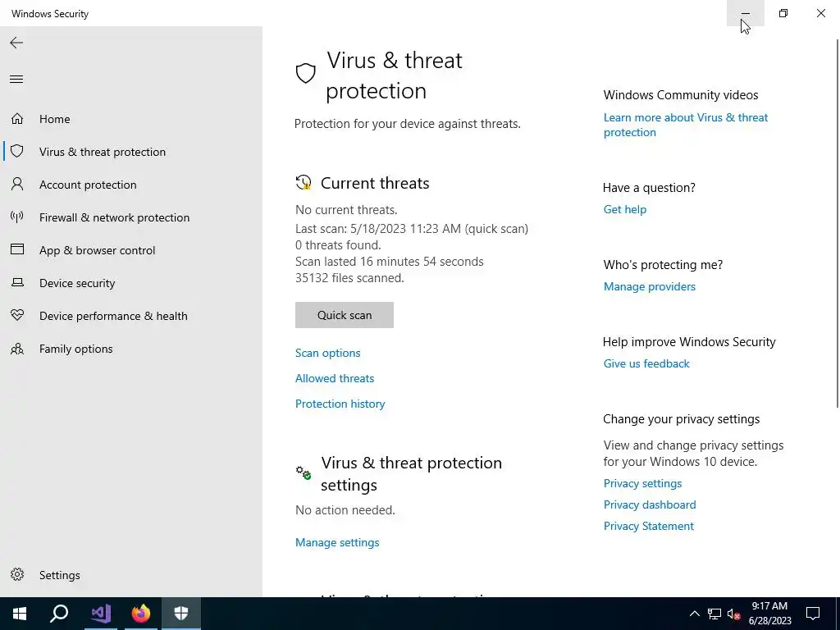Click the back arrow icon

pos(16,43)
